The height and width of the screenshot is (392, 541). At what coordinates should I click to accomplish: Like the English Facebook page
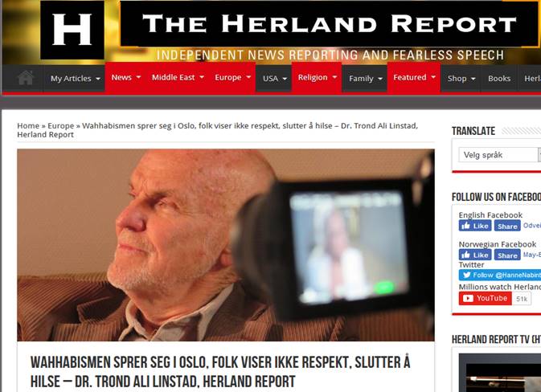pos(475,226)
